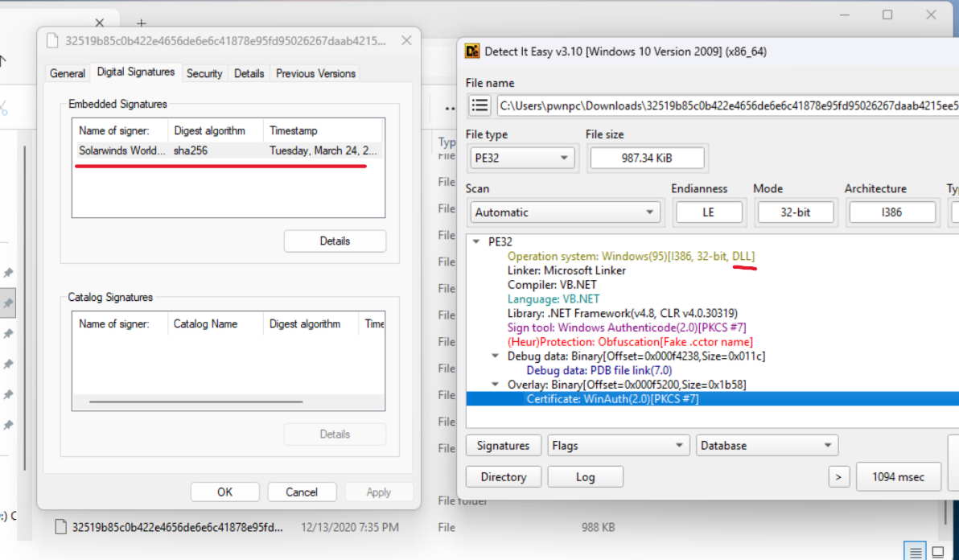Click the large icons view button at bottom right
This screenshot has height=560, width=959.
[x=938, y=552]
